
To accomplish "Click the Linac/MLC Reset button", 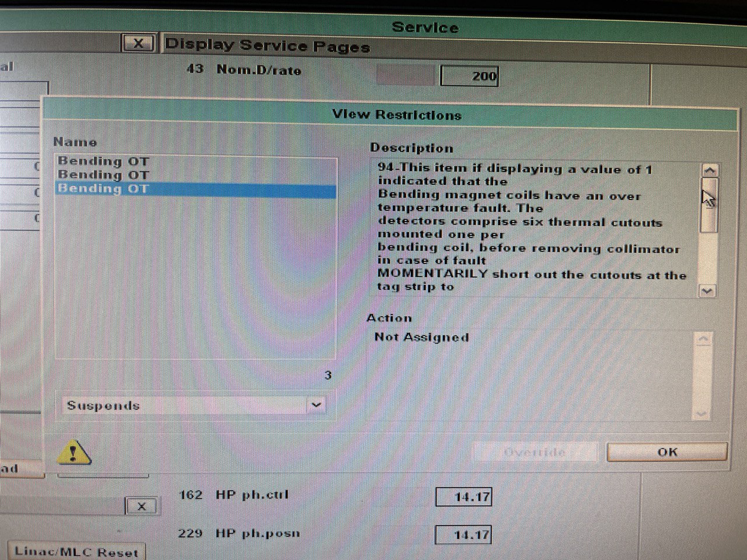I will tap(76, 551).
